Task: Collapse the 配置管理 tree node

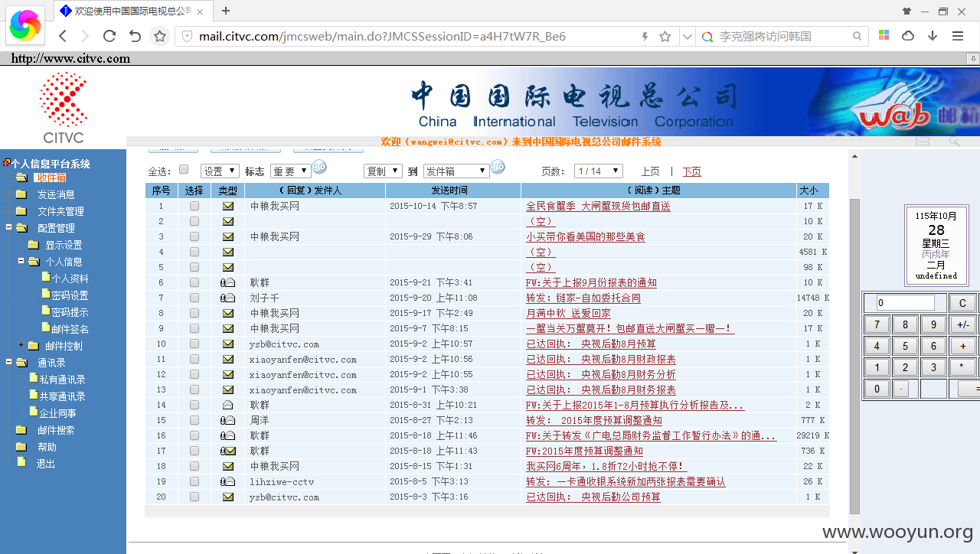Action: 9,228
